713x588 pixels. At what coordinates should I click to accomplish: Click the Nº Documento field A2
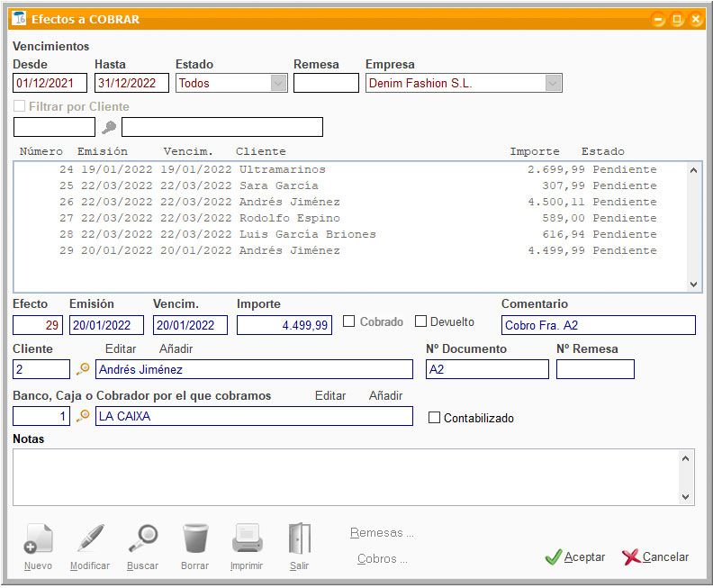click(487, 369)
